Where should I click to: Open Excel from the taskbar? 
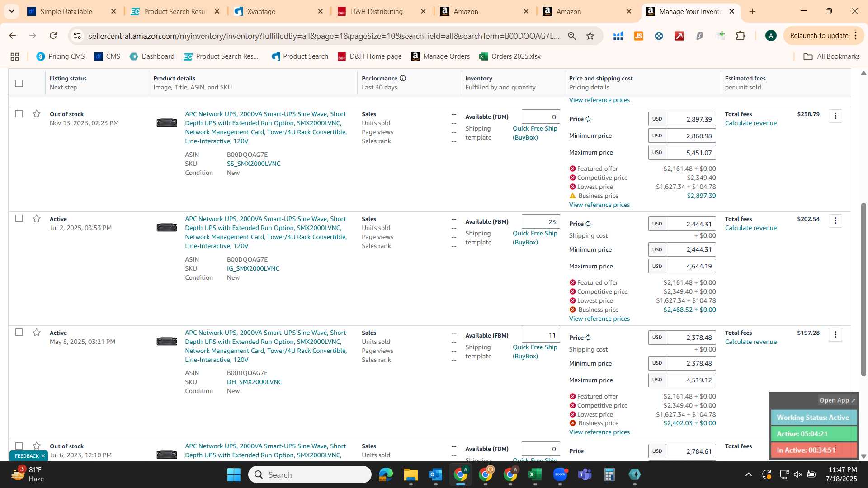pos(535,474)
